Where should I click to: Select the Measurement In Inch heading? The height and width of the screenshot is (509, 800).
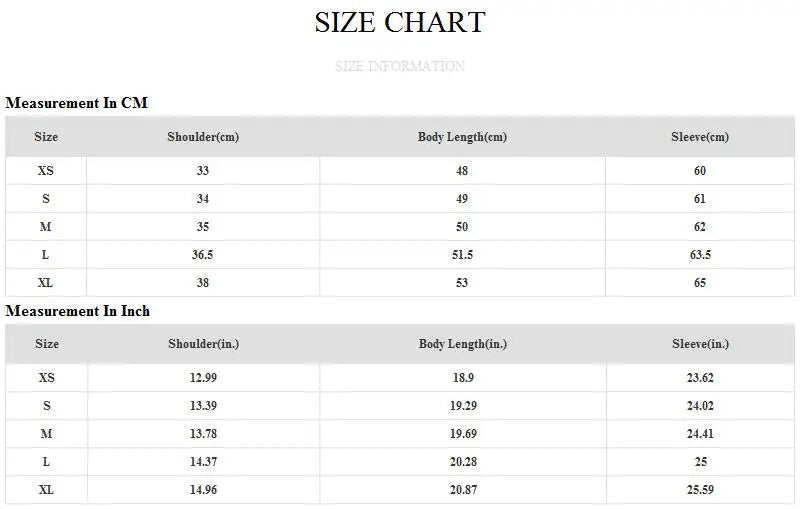(x=78, y=311)
